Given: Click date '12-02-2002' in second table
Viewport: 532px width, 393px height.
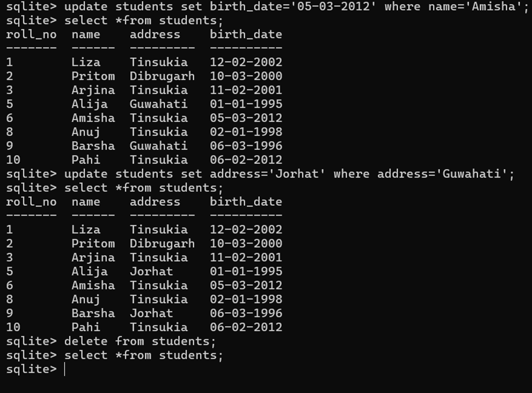Looking at the screenshot, I should tap(246, 230).
